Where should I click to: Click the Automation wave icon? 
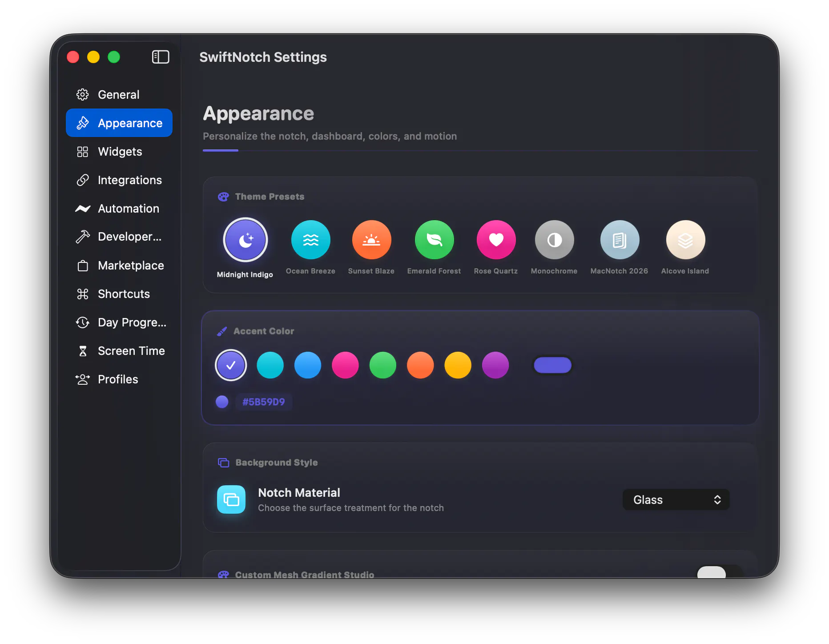tap(83, 209)
